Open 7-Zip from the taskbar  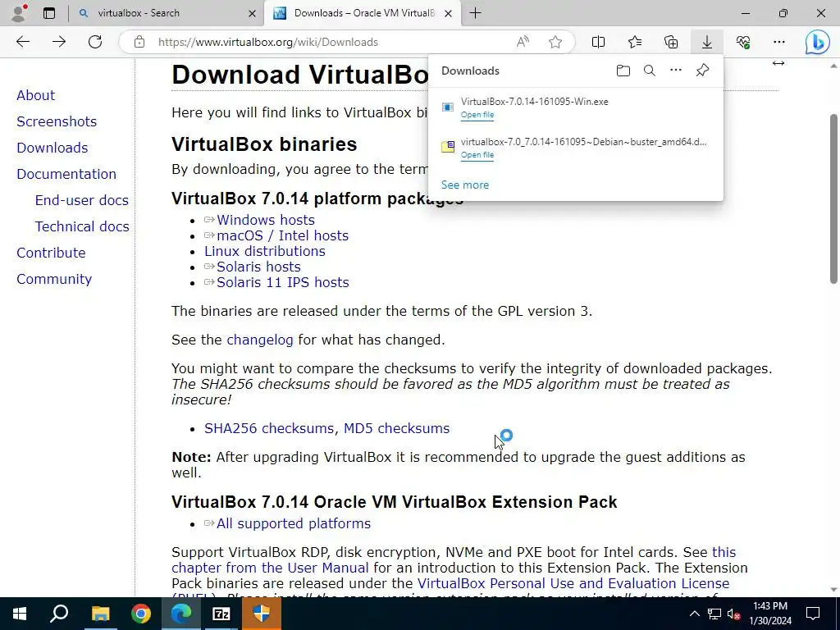[221, 614]
